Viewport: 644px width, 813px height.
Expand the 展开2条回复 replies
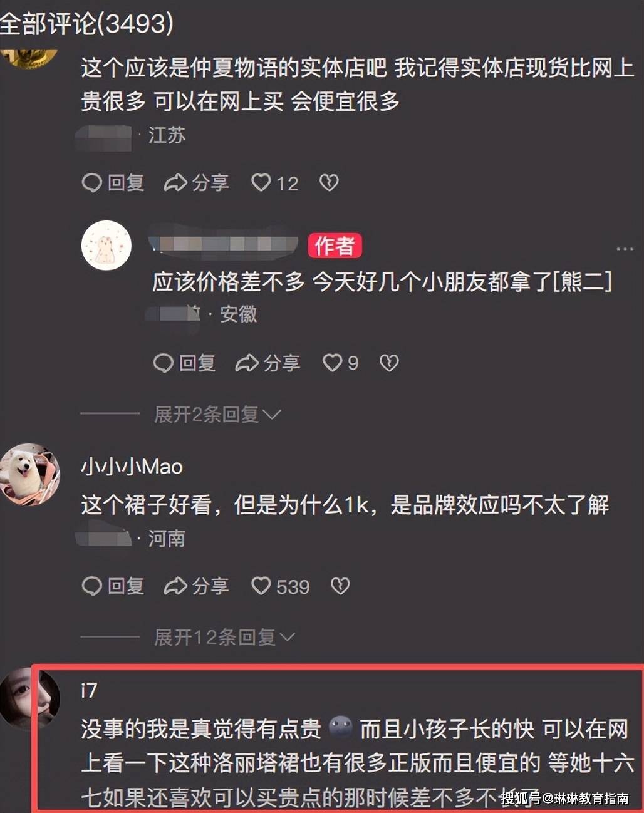point(217,414)
